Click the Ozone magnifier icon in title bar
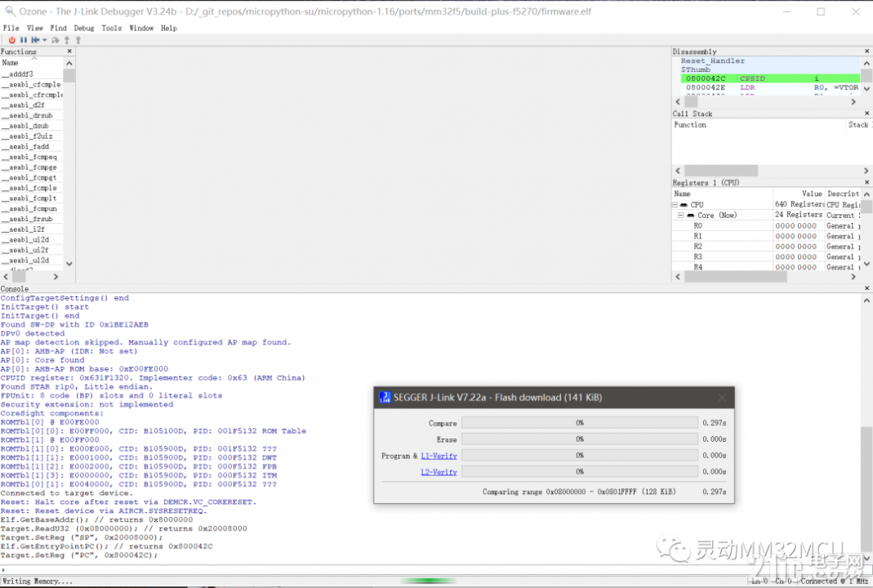 [10, 11]
